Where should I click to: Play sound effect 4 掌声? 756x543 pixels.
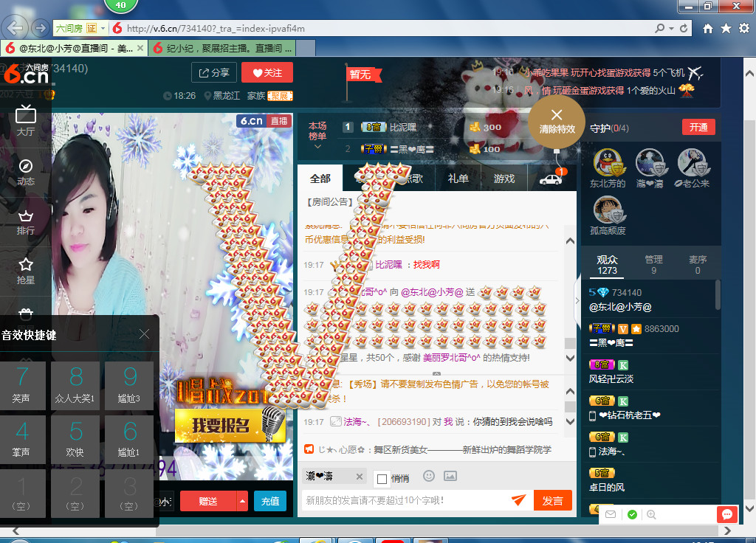coord(22,440)
